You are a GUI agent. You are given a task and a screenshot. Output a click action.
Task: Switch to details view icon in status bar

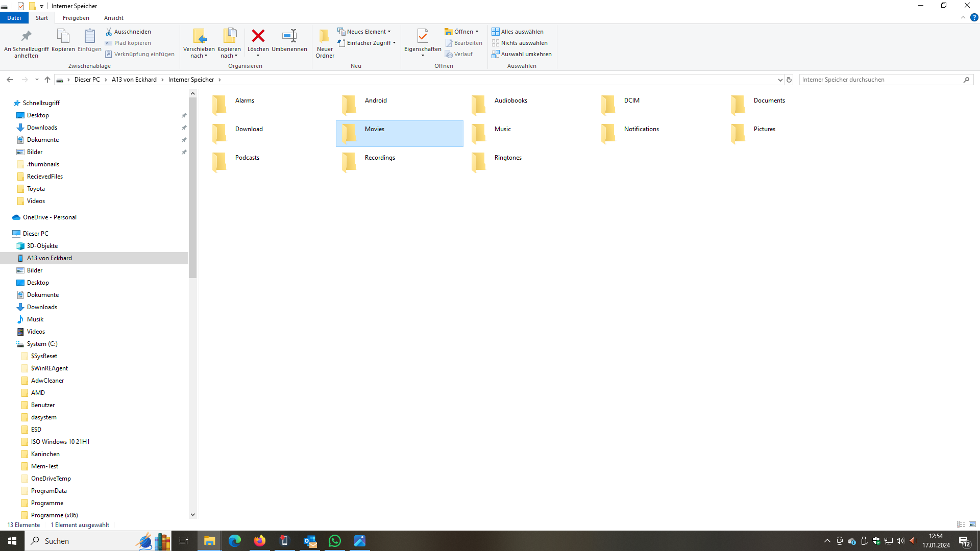[x=961, y=524]
